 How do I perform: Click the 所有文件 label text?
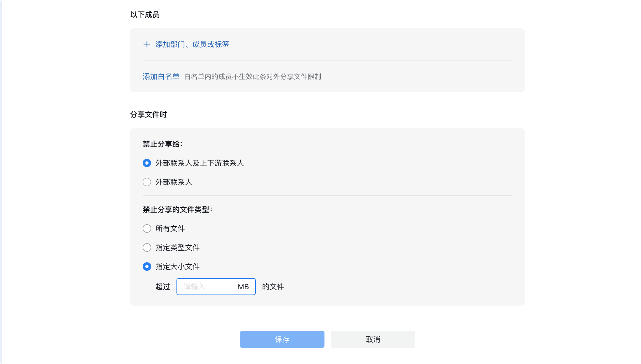pyautogui.click(x=170, y=228)
